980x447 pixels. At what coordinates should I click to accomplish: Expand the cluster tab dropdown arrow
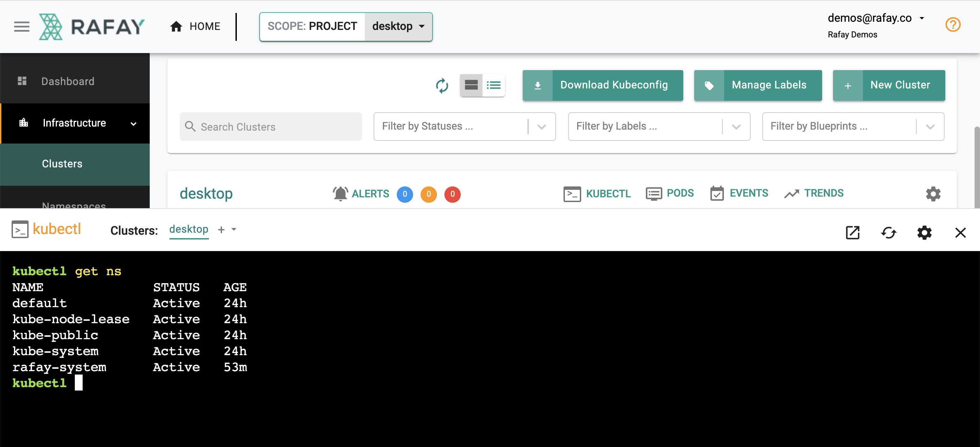click(233, 229)
